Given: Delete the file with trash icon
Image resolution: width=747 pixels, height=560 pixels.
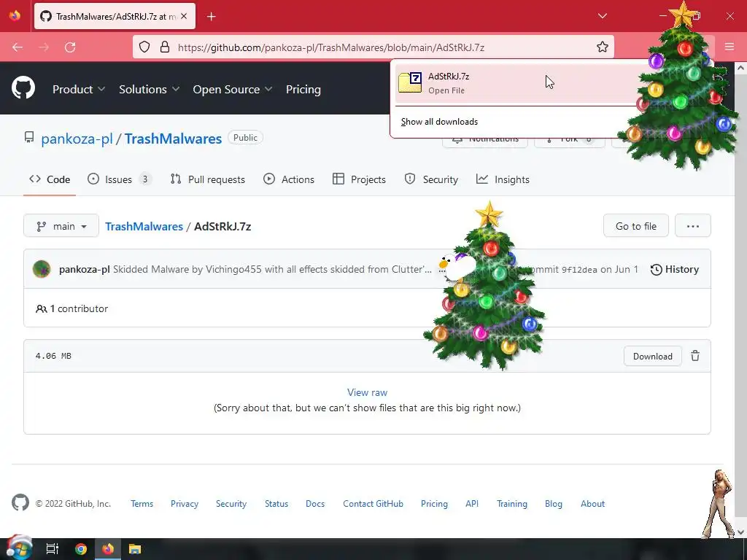Looking at the screenshot, I should point(695,356).
